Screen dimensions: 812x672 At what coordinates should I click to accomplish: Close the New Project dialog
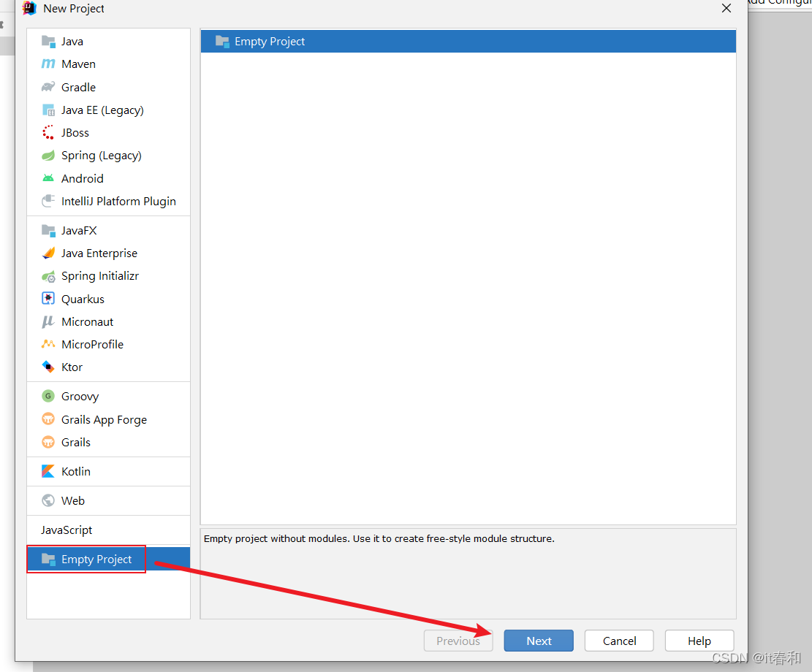(x=726, y=8)
